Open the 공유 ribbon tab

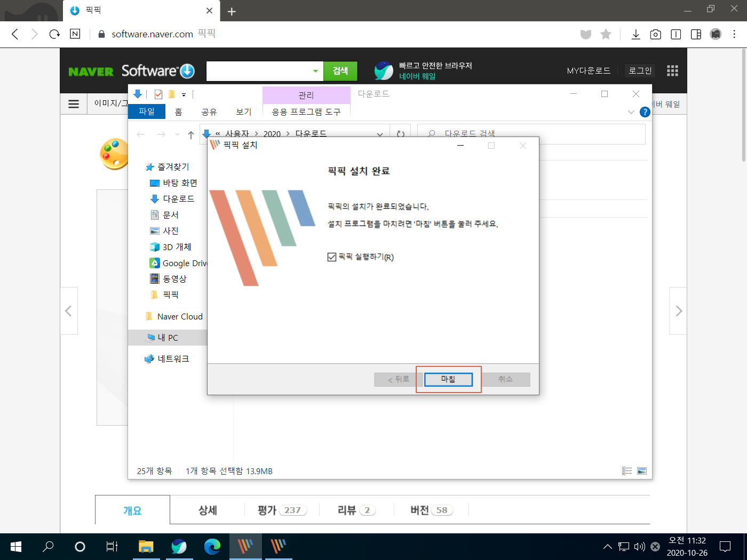tap(209, 111)
